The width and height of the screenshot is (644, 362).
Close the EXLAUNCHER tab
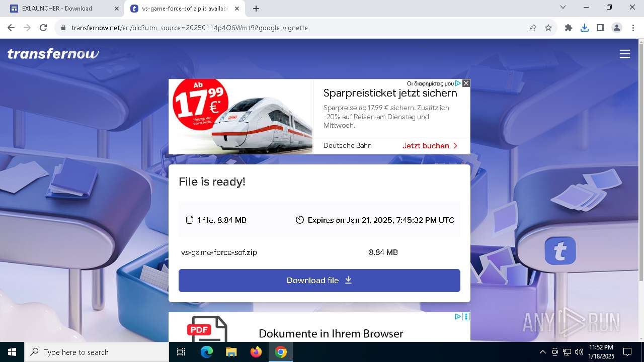pyautogui.click(x=117, y=8)
